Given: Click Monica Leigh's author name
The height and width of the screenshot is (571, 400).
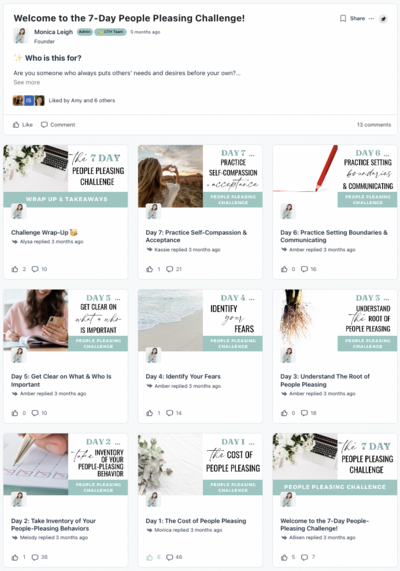Looking at the screenshot, I should (54, 32).
